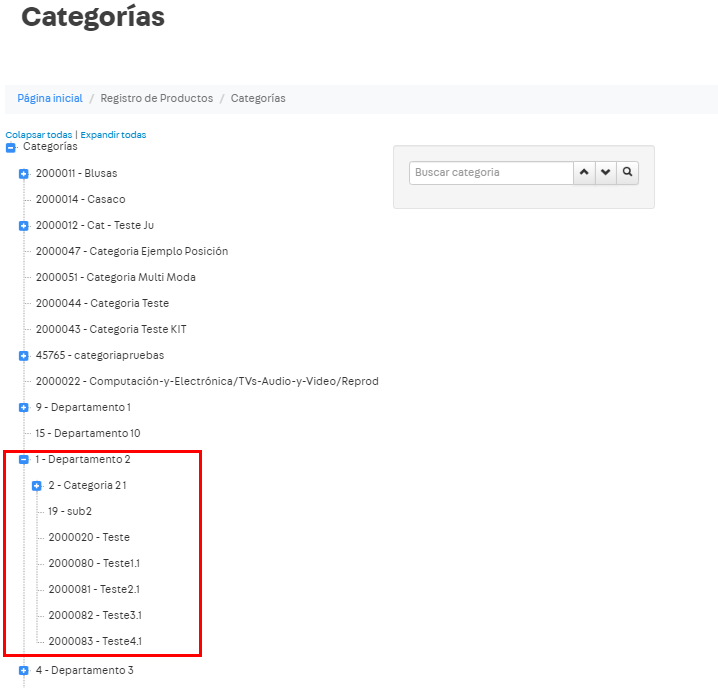The width and height of the screenshot is (718, 688).
Task: Click the Expandir todas link
Action: pyautogui.click(x=113, y=135)
